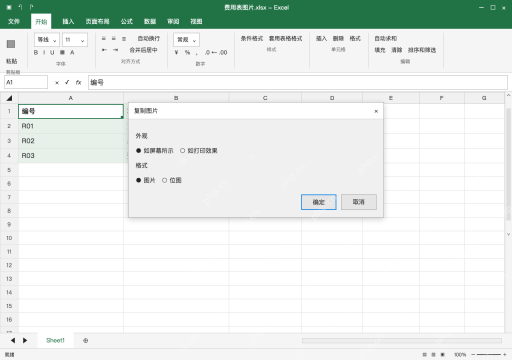Click the increase/decrease decimal icon
The height and width of the screenshot is (360, 512).
216,52
